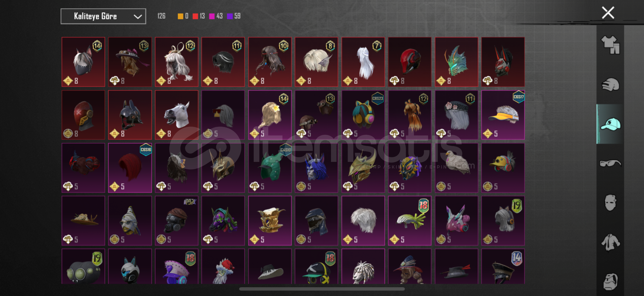
Task: Filter by the purple quality swatch
Action: 230,16
